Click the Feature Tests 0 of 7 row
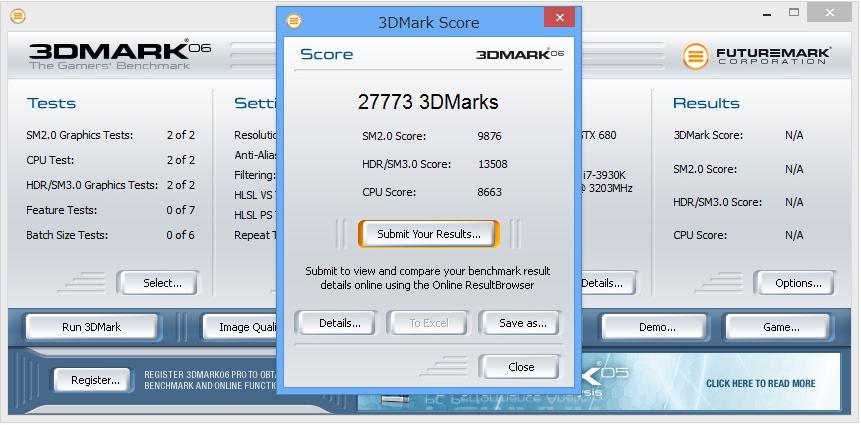The width and height of the screenshot is (861, 425). point(110,210)
